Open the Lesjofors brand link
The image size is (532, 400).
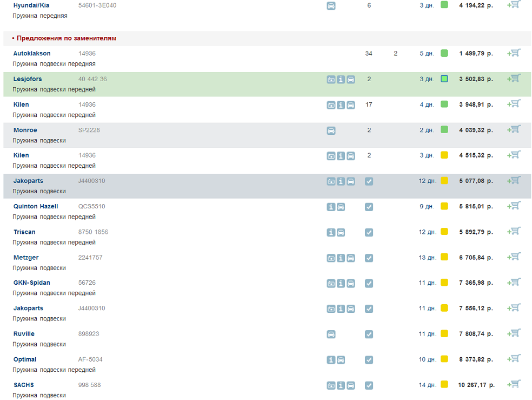(x=28, y=79)
